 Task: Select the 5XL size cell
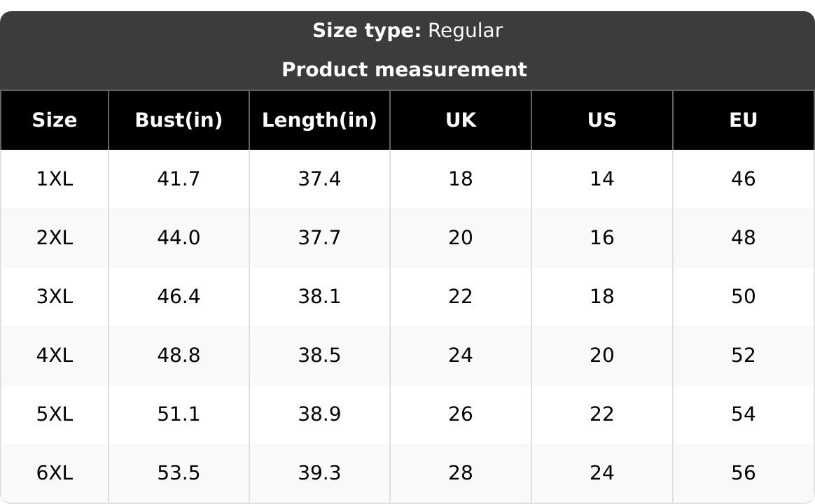pyautogui.click(x=55, y=414)
